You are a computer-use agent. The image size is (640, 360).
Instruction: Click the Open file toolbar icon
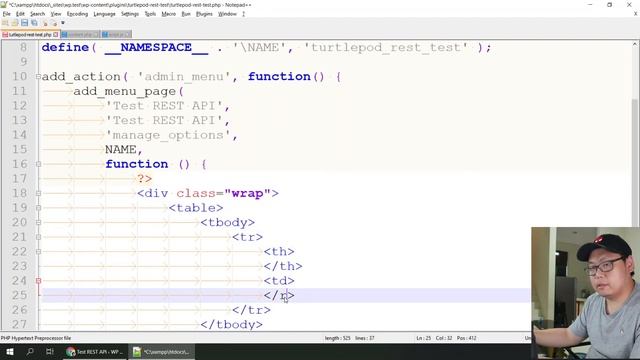15,23
